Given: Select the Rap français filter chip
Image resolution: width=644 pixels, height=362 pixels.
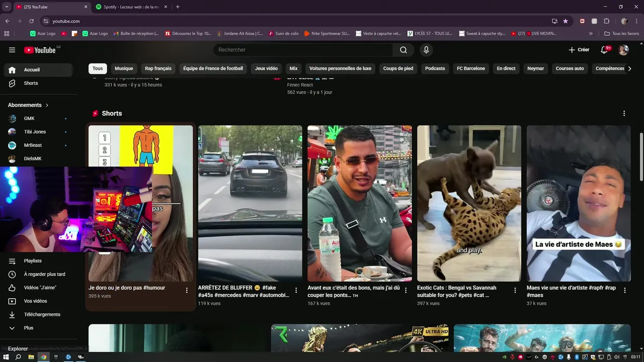Looking at the screenshot, I should (158, 68).
